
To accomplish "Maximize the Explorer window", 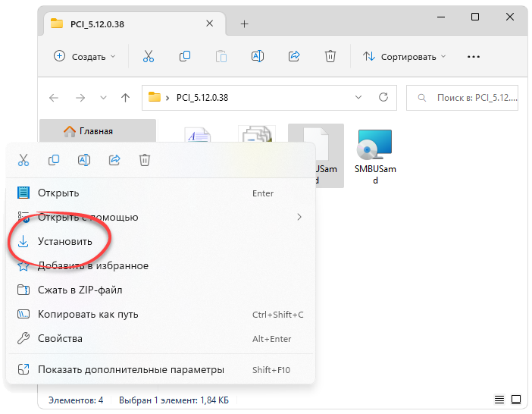I will point(475,17).
